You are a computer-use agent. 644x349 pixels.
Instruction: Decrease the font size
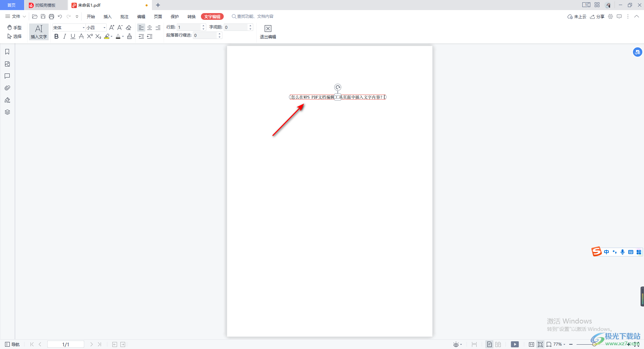point(120,28)
